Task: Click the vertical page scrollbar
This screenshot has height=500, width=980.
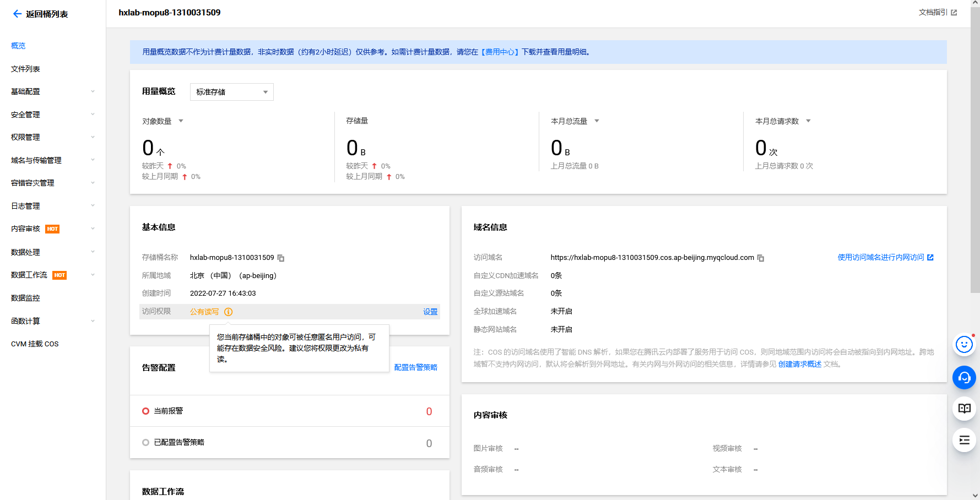Action: (x=975, y=150)
